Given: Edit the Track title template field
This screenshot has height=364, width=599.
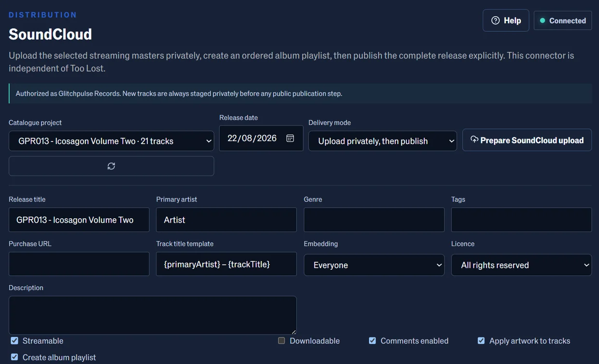Looking at the screenshot, I should (226, 264).
